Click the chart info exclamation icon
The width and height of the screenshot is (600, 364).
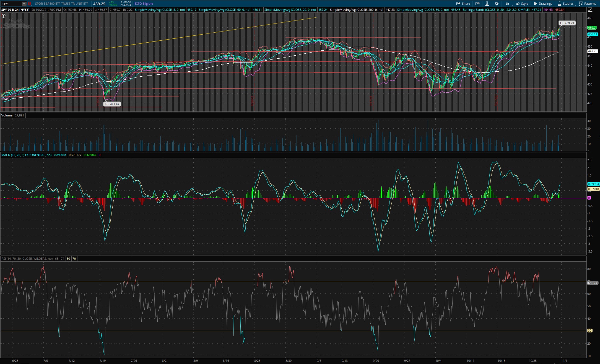click(x=3, y=16)
